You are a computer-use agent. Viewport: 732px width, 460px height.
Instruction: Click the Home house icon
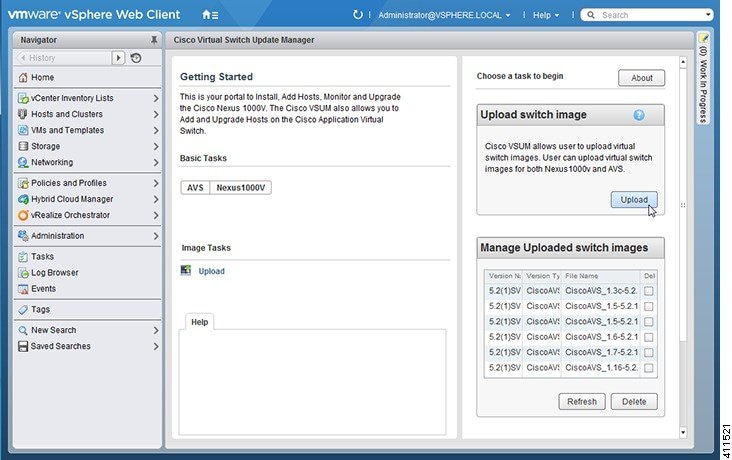(23, 78)
